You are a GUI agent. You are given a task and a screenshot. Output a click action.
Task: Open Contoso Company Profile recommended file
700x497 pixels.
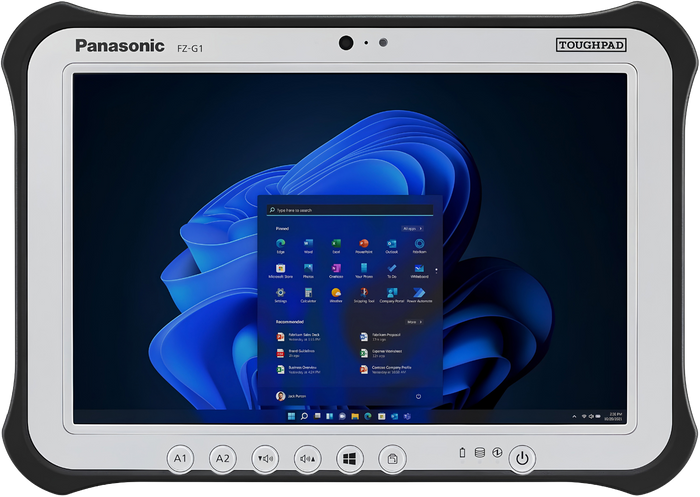coord(387,370)
